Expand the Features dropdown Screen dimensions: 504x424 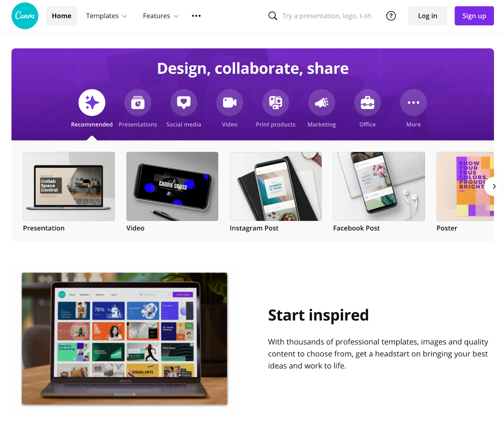(x=161, y=16)
